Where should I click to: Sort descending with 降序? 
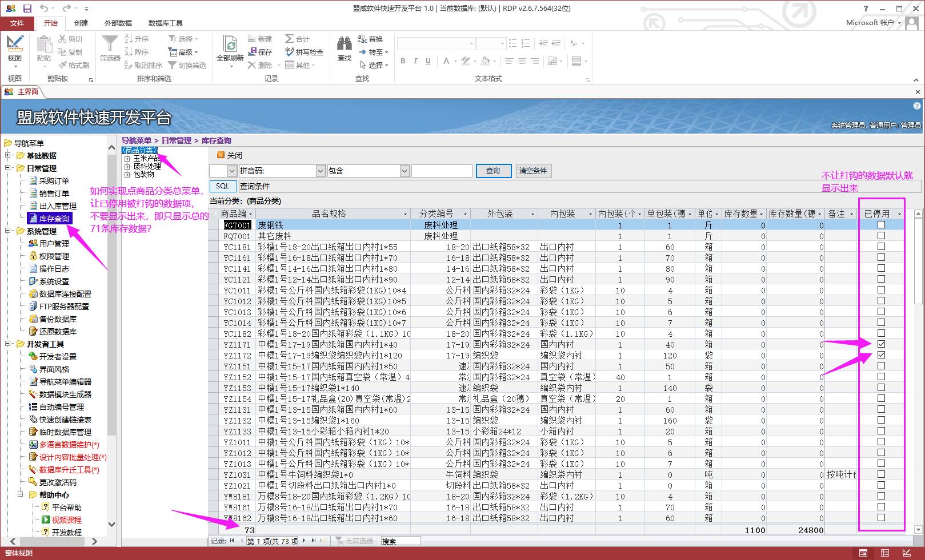[137, 52]
